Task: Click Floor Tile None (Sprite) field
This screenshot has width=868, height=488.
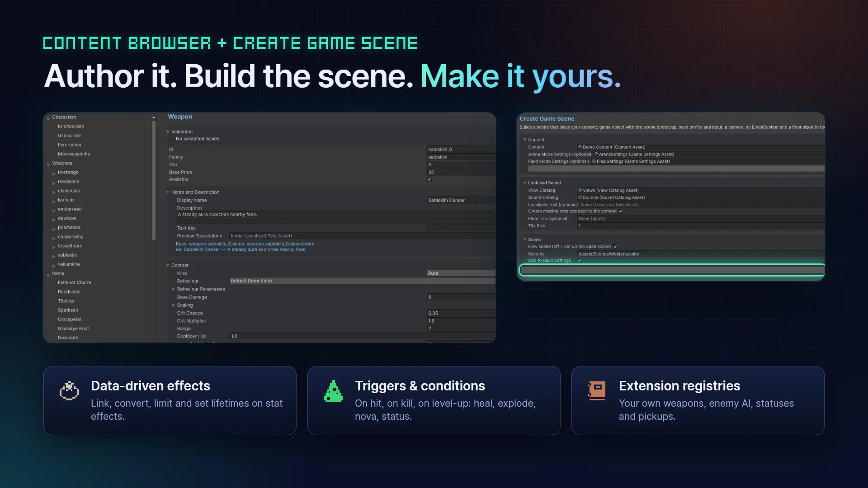Action: coord(701,219)
